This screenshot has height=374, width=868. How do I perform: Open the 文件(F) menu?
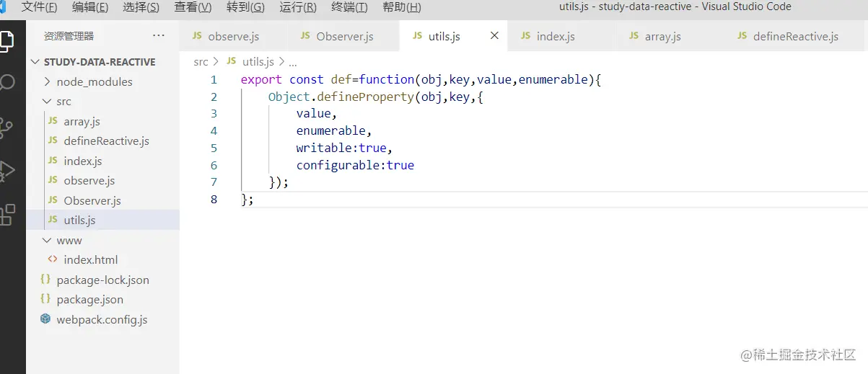coord(39,7)
